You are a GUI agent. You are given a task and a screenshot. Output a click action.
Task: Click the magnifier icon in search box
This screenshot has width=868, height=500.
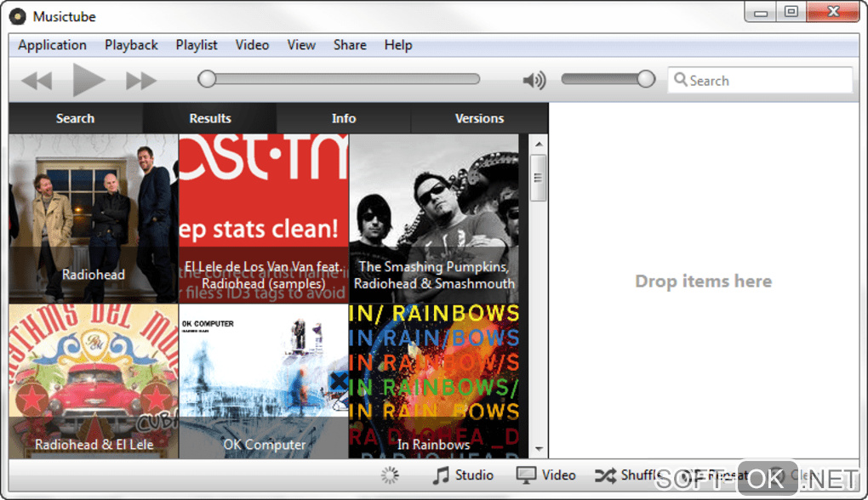point(680,80)
